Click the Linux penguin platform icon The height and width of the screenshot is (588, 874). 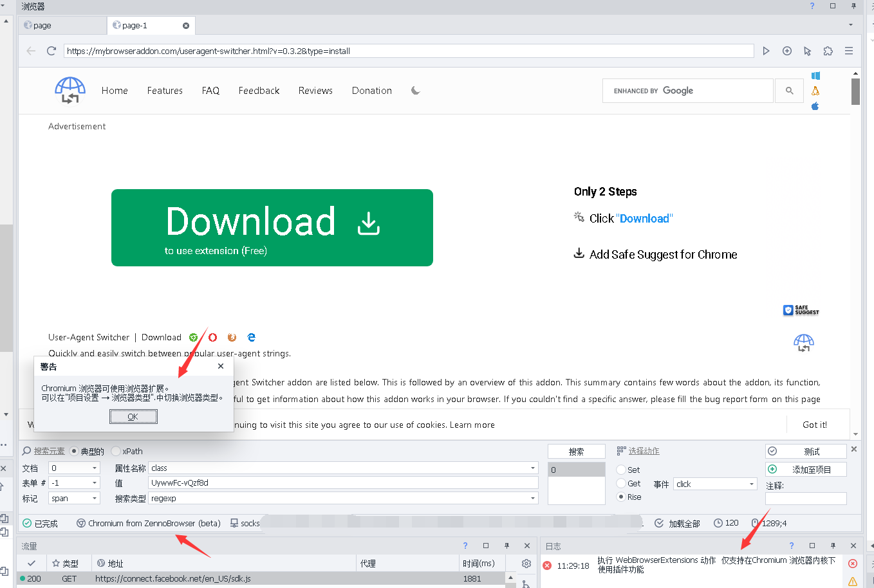(x=815, y=91)
